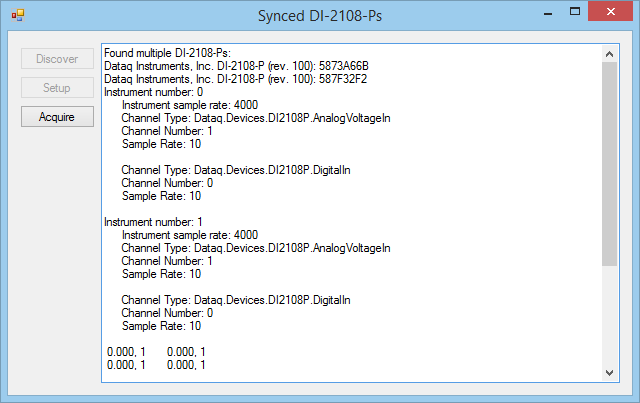Viewport: 640px width, 403px height.
Task: Maximize the Synced DI-2108-Ps window
Action: (575, 11)
